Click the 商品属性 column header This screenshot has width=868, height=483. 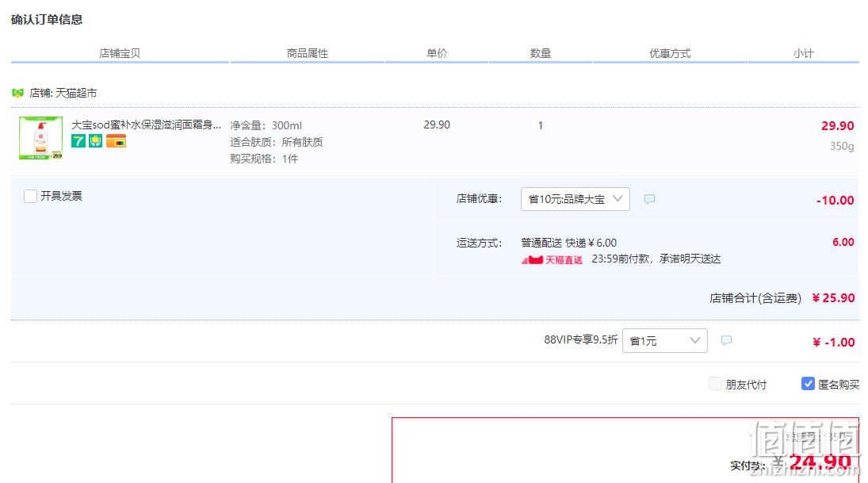coord(308,53)
